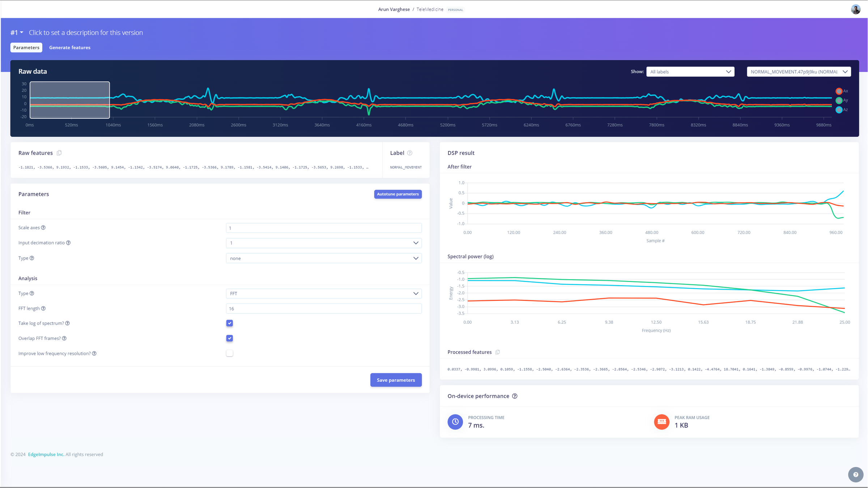Image resolution: width=868 pixels, height=488 pixels.
Task: Open the Analysis Type help icon
Action: [32, 294]
